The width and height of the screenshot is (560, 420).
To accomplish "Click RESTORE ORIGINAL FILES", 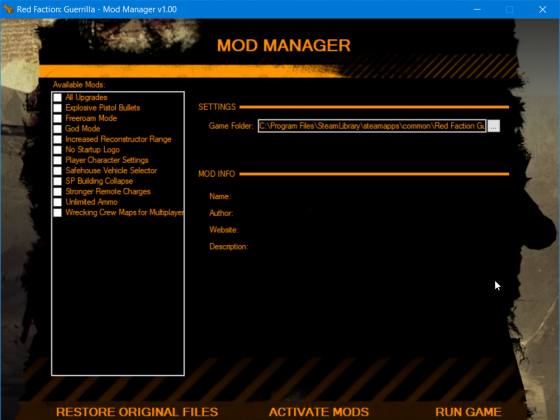I will point(137,412).
